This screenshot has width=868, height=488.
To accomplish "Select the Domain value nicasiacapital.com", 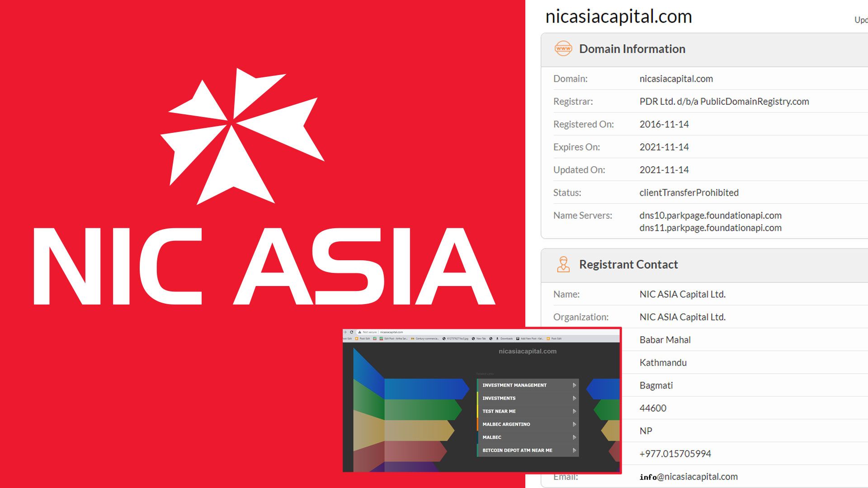I will tap(676, 79).
